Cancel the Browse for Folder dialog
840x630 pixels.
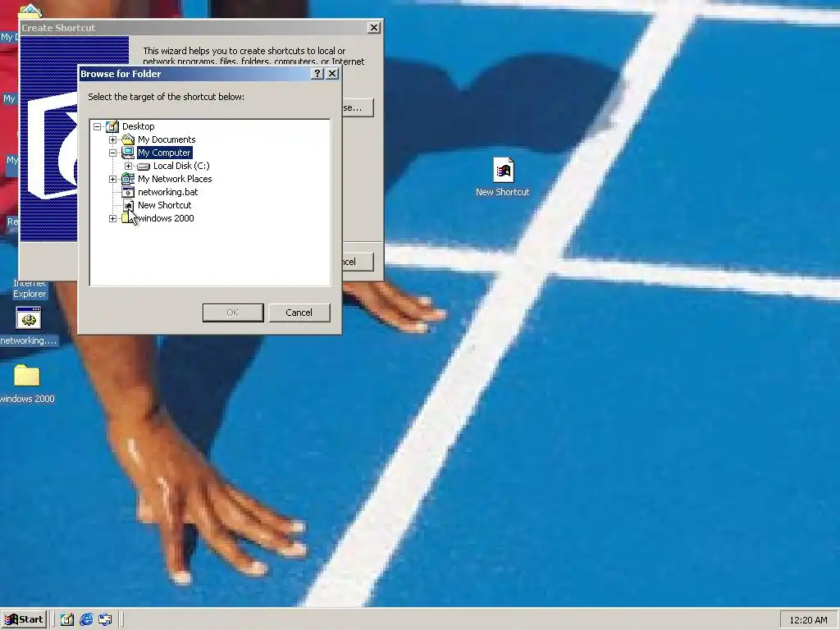point(299,313)
